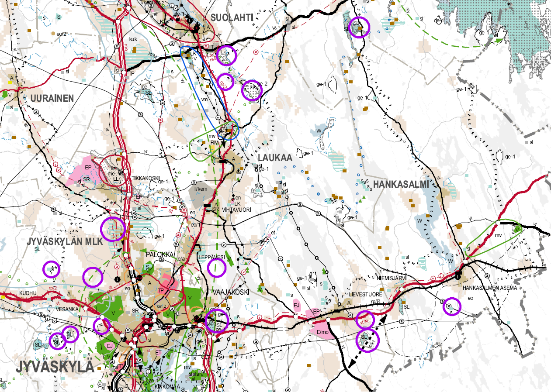The width and height of the screenshot is (551, 392).
Task: Click the UURAINEN municipality label
Action: (52, 99)
